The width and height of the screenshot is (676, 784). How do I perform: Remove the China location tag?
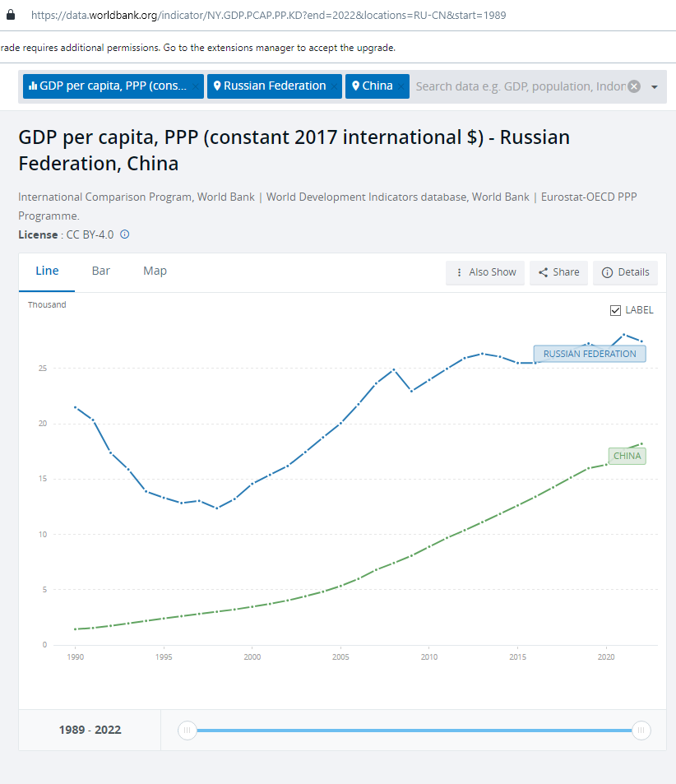tap(401, 86)
